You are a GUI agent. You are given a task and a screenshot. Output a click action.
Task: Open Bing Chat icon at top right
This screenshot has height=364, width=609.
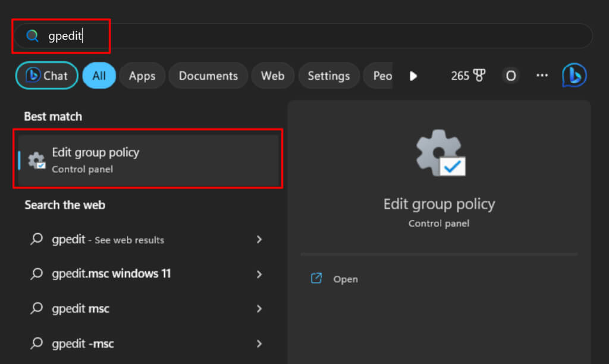[x=574, y=76]
